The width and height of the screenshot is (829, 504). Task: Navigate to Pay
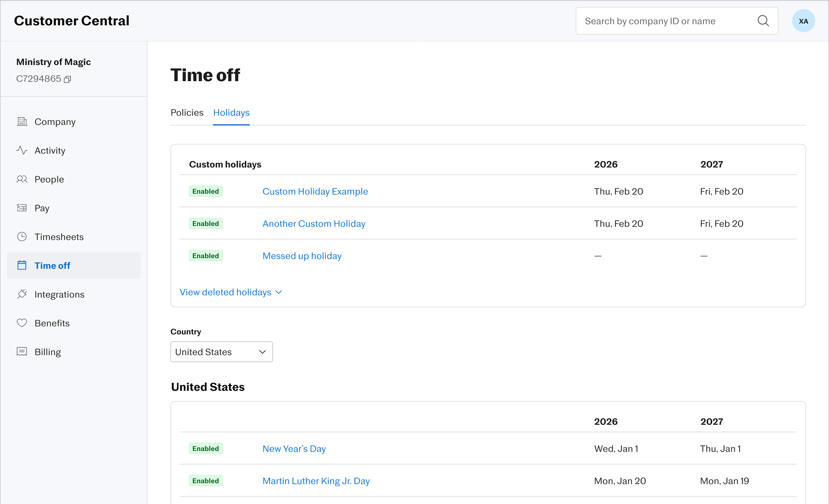[x=74, y=208]
